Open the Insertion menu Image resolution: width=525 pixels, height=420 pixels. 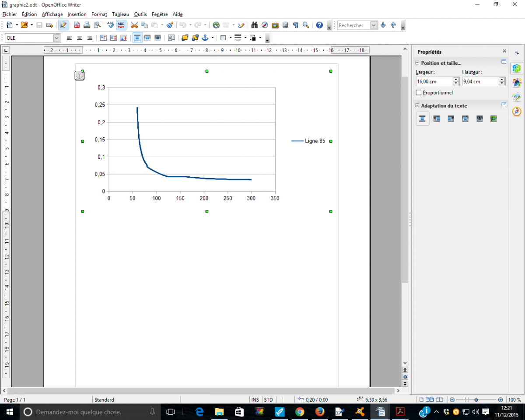tap(77, 14)
